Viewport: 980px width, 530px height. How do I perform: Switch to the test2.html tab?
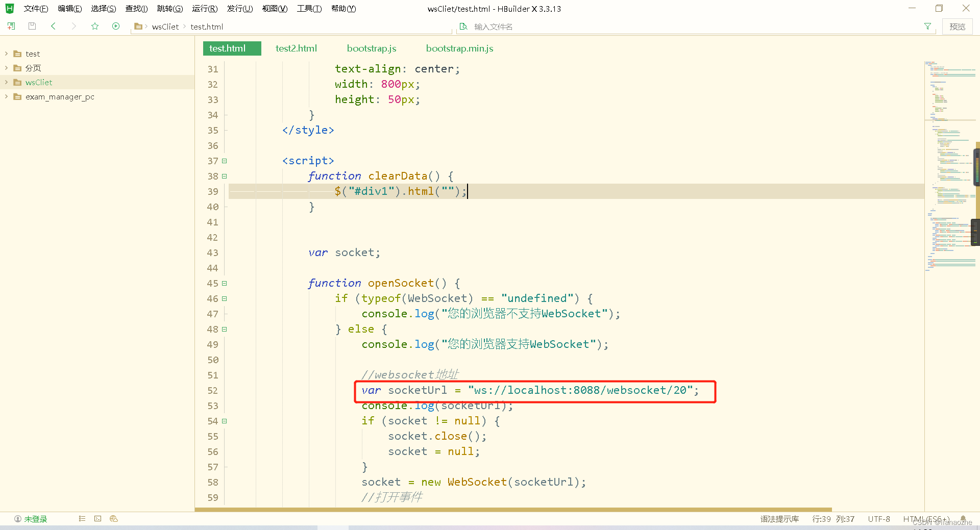296,48
